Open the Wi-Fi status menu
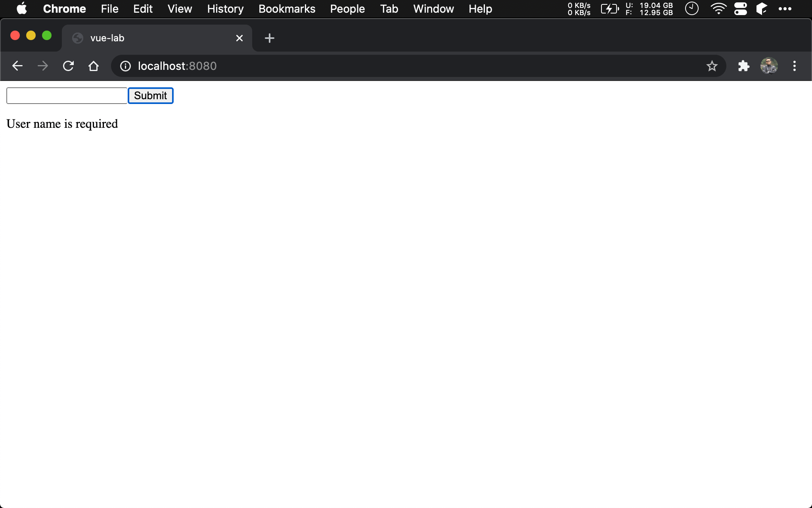 pyautogui.click(x=718, y=9)
